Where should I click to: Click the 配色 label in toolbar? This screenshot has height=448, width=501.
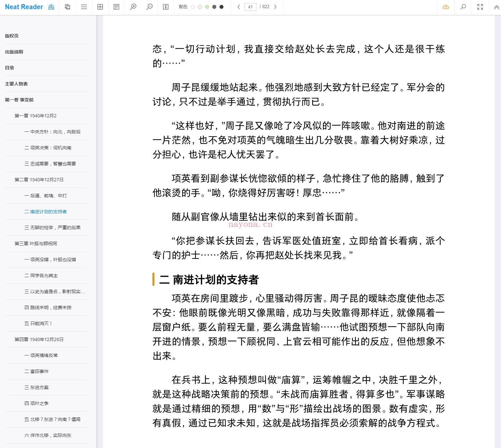[x=183, y=7]
